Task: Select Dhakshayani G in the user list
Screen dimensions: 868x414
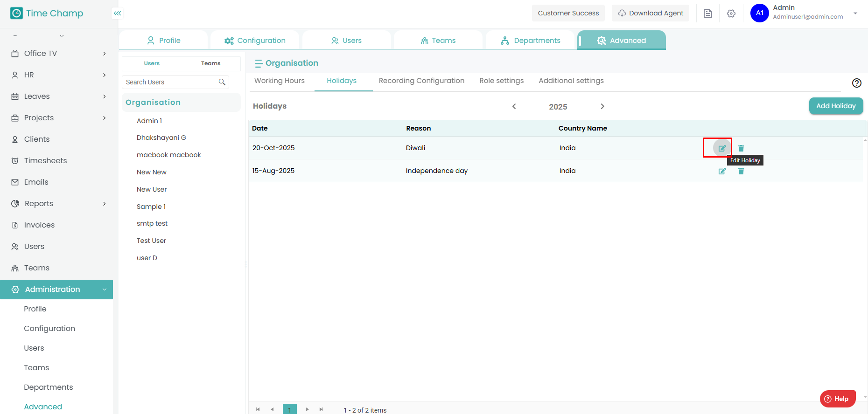Action: point(161,138)
